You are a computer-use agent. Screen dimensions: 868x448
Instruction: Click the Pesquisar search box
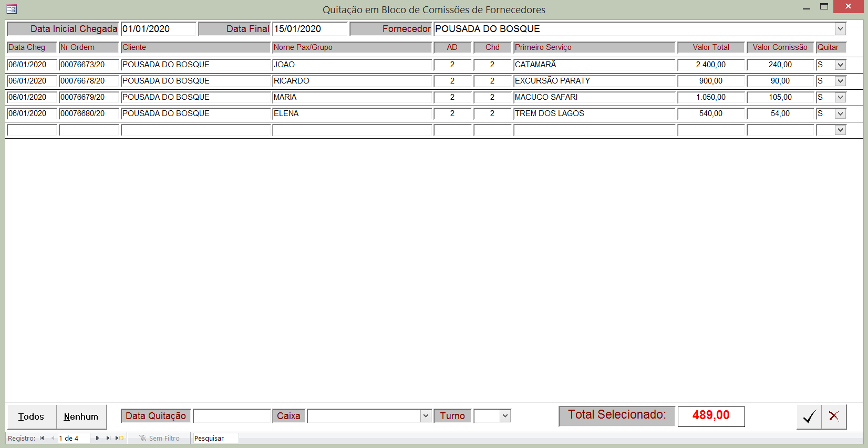[x=215, y=438]
